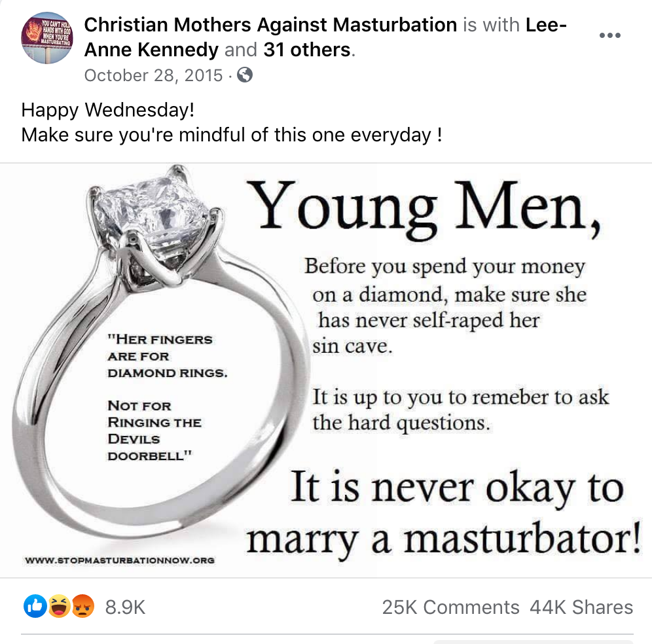Click the public globe privacy icon
This screenshot has height=644, width=652.
pyautogui.click(x=245, y=75)
